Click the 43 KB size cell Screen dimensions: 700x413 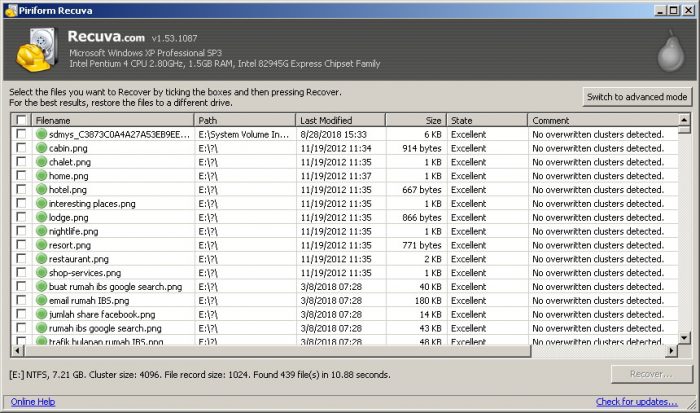pos(430,328)
